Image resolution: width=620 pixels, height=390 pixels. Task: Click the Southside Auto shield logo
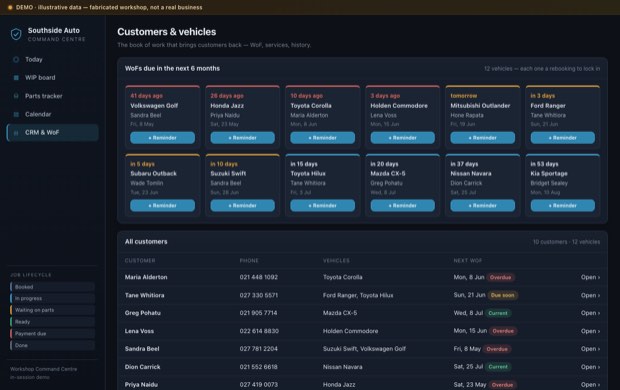point(16,34)
